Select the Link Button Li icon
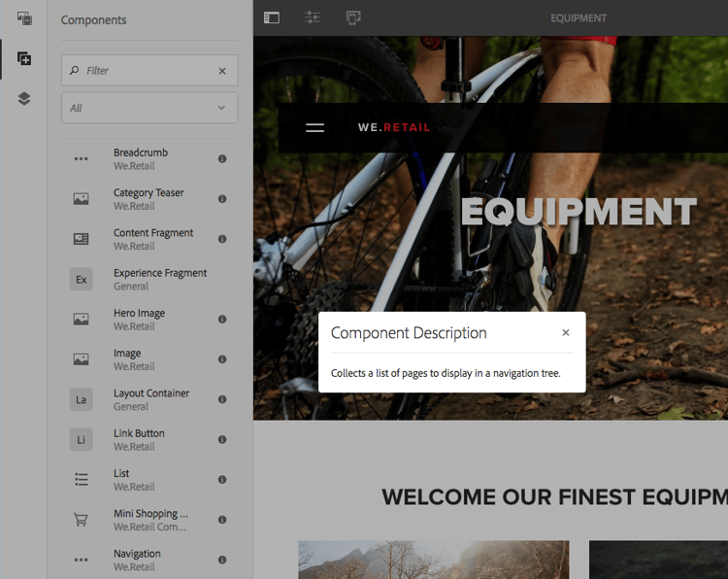 pyautogui.click(x=81, y=440)
